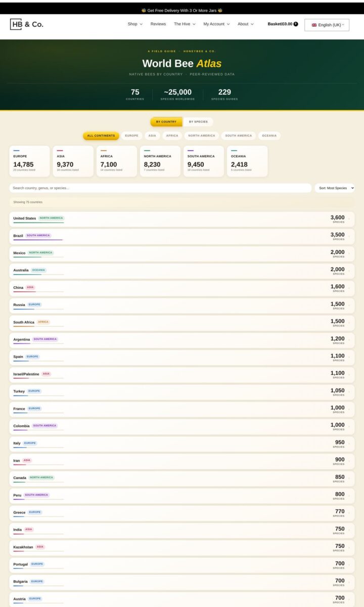
Task: Switch to By Species view
Action: [x=198, y=122]
